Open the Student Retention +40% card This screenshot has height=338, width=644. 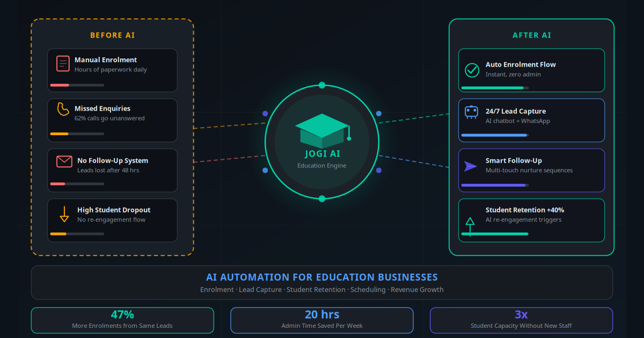coord(531,220)
